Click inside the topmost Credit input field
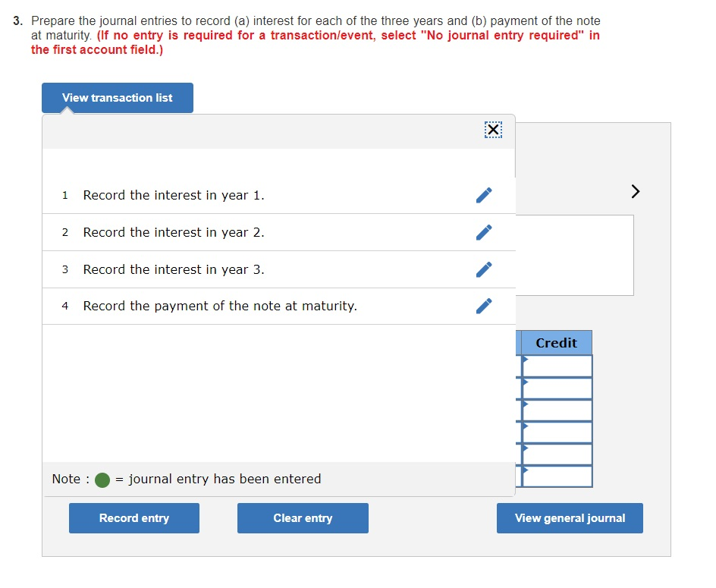Screen dimensions: 716x588 pyautogui.click(x=559, y=365)
